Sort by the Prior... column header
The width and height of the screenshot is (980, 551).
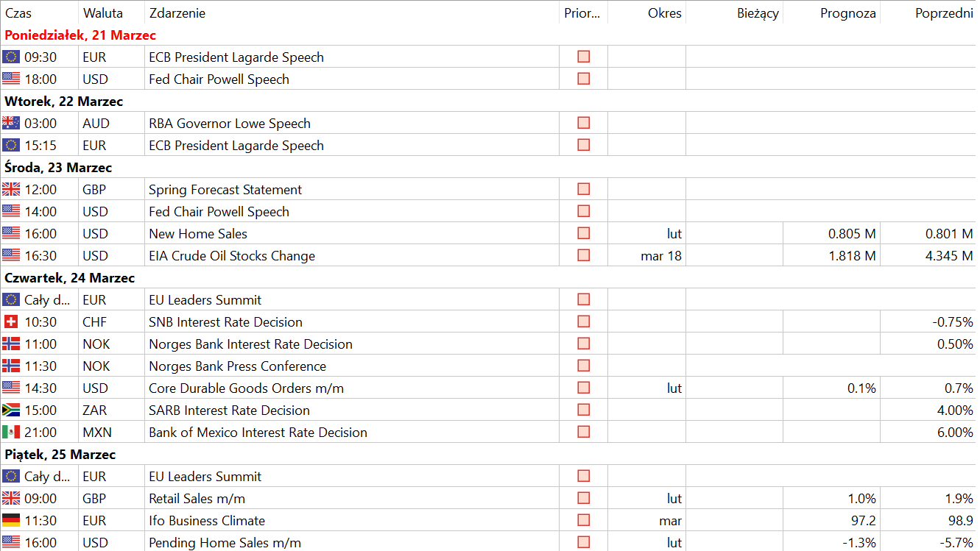pyautogui.click(x=583, y=13)
